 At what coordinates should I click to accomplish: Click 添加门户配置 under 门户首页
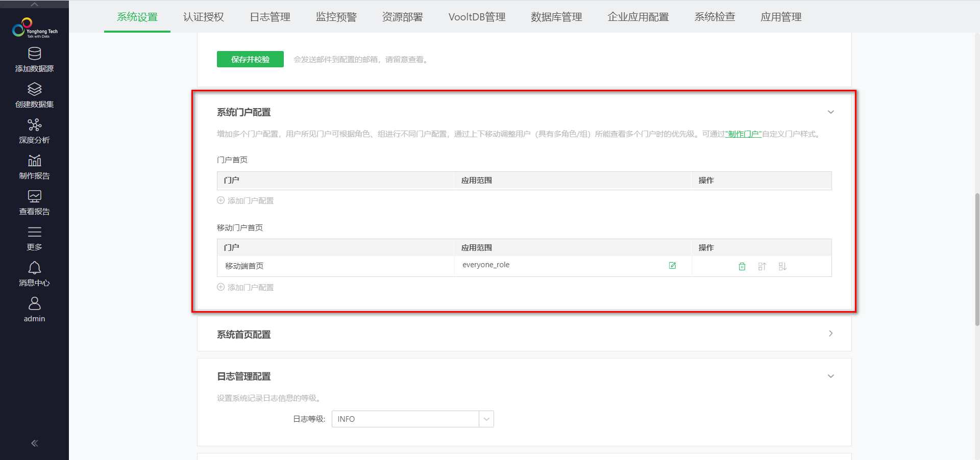pos(246,201)
